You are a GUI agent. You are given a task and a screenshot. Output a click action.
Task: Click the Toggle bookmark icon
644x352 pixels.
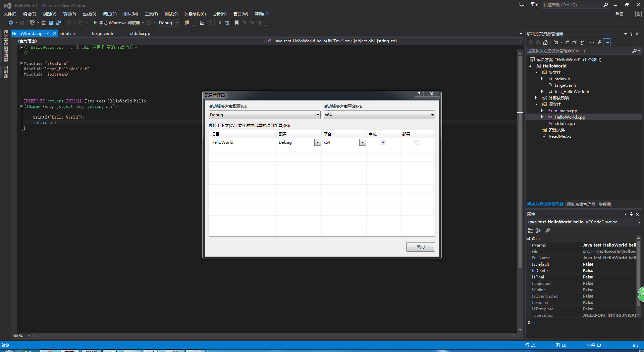(x=237, y=23)
